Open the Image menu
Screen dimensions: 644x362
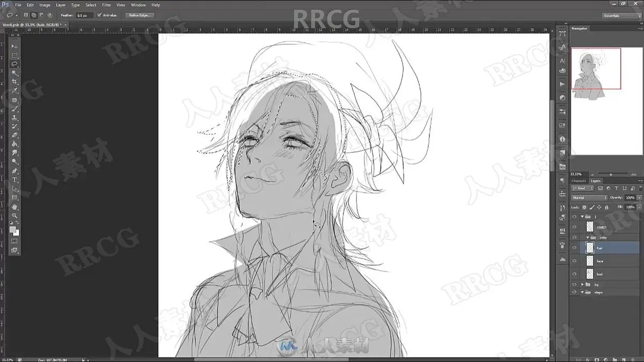[x=45, y=5]
